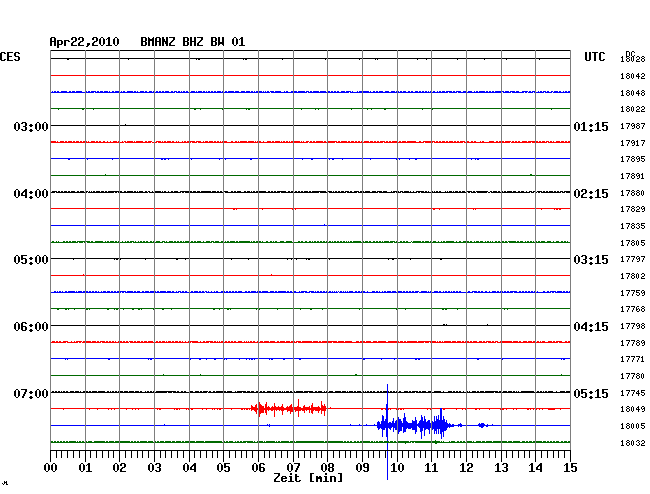Click the "CES" label at left
The height and width of the screenshot is (494, 650).
pyautogui.click(x=10, y=57)
